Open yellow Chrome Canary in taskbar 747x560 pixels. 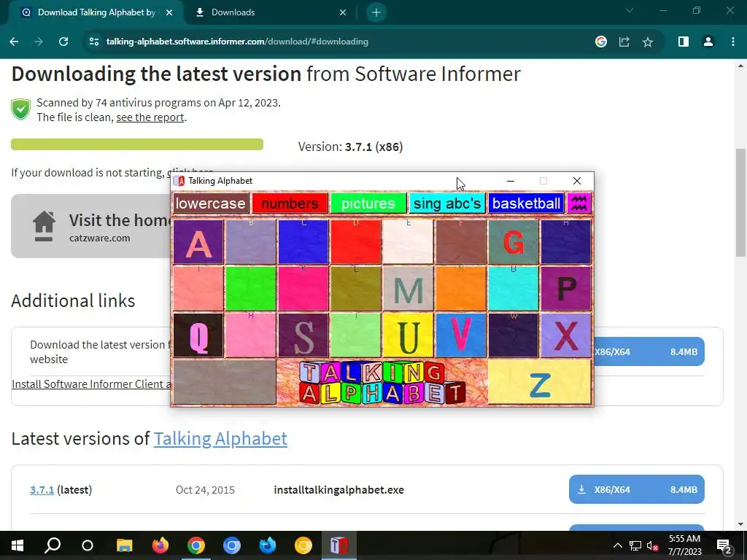[x=303, y=545]
